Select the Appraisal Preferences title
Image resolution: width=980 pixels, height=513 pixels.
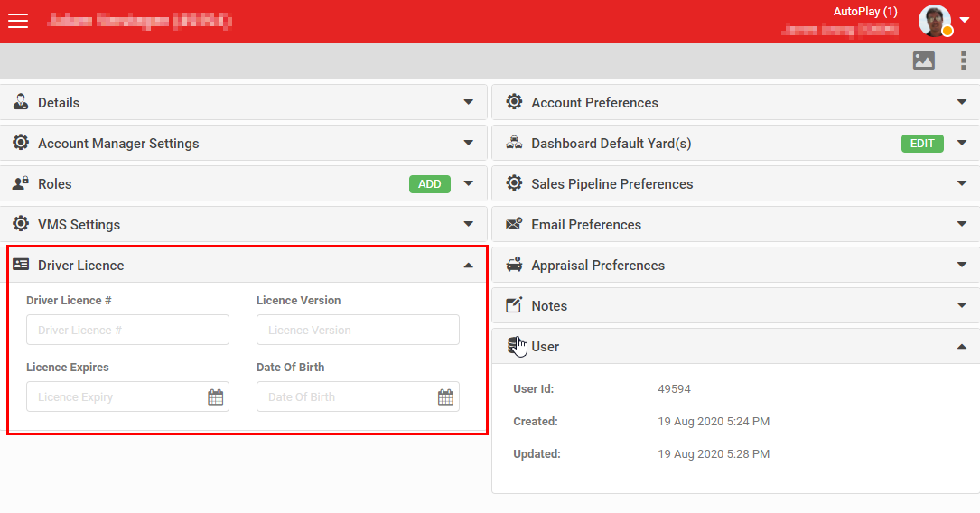coord(598,265)
